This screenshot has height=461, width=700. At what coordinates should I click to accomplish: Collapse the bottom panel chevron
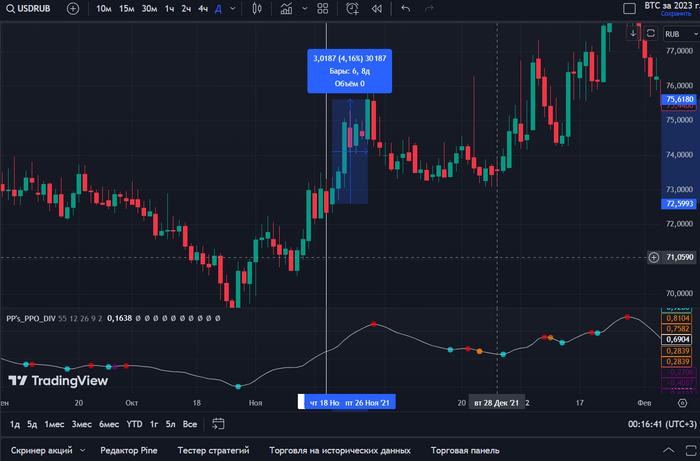668,450
